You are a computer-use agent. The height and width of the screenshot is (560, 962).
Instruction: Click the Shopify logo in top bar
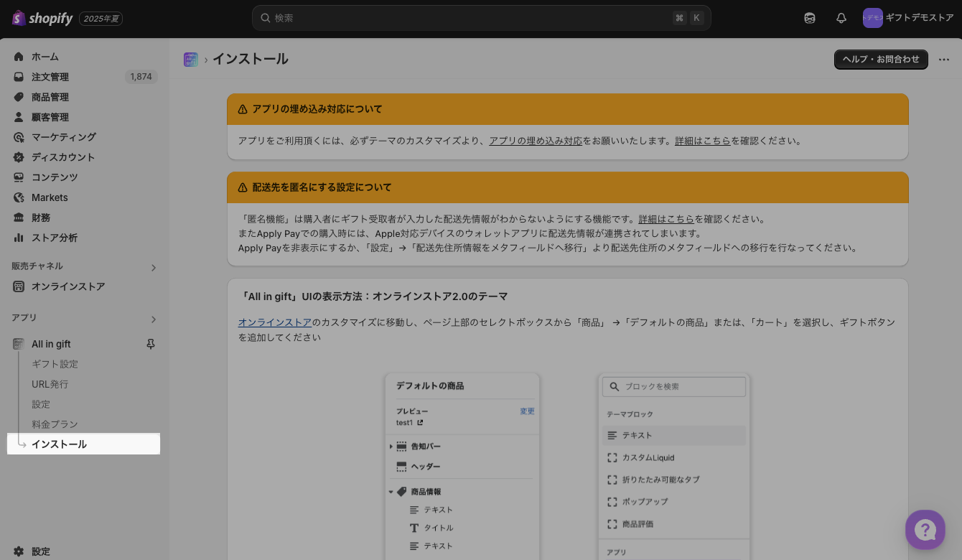pyautogui.click(x=42, y=19)
